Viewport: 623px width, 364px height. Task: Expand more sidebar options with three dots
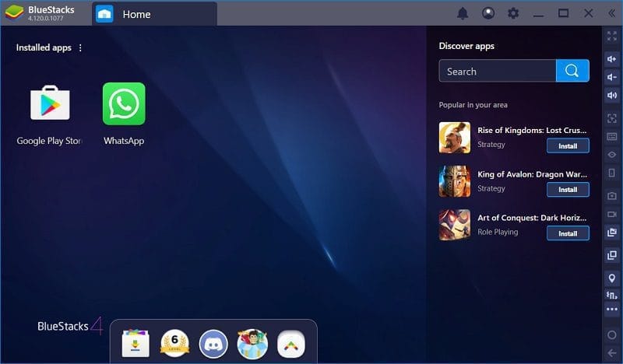612,309
